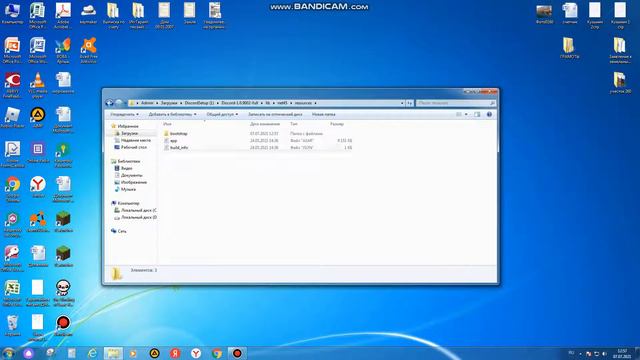The height and width of the screenshot is (360, 640).
Task: Select the Компьютер desktop icon
Action: (x=12, y=13)
